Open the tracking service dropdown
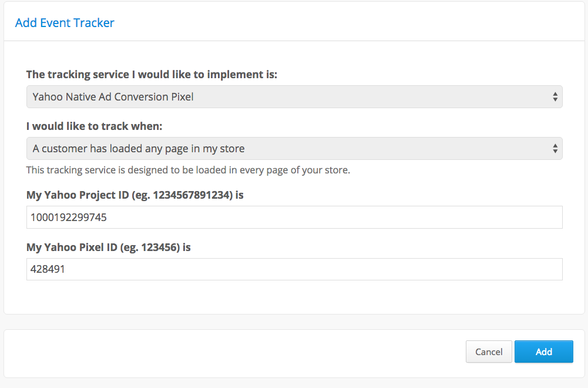Viewport: 588px width, 388px height. click(x=294, y=97)
